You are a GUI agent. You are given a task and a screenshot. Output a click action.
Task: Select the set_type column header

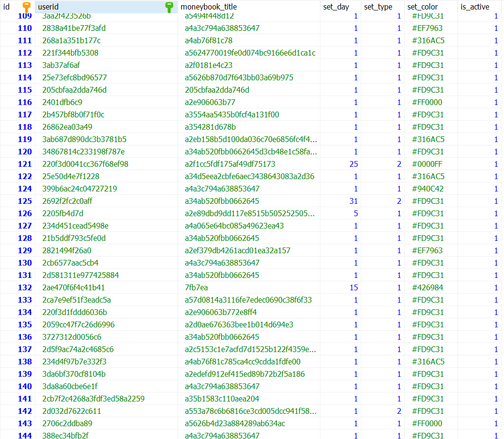378,7
